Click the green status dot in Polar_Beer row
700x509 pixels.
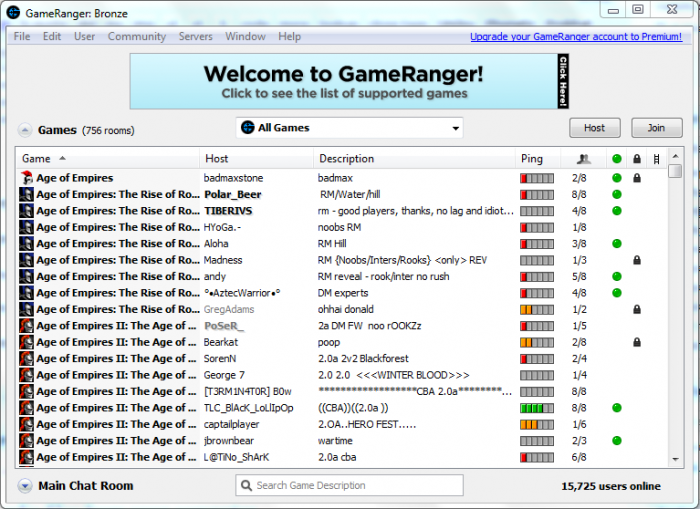click(x=617, y=194)
